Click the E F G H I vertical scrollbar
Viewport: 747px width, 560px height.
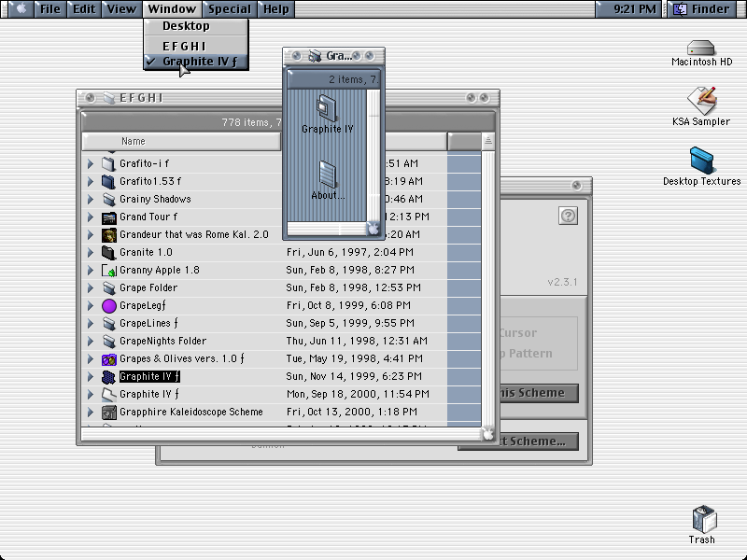(487, 288)
